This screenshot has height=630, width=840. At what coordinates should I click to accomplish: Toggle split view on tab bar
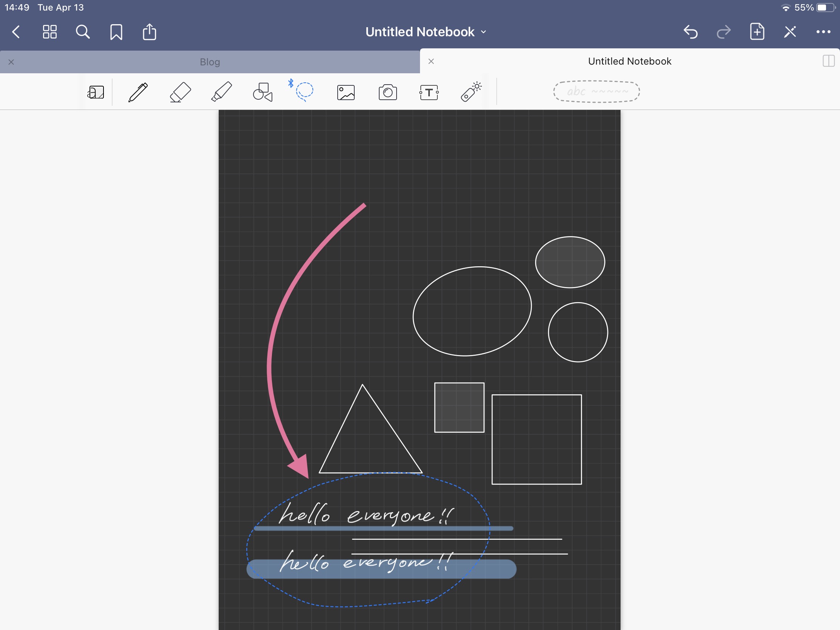828,61
